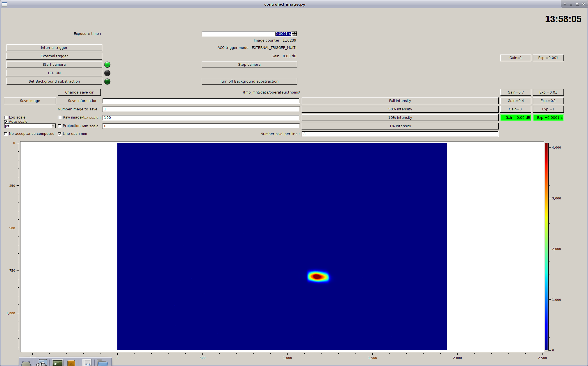The image size is (588, 366).
Task: Launch the camera screenshot tool in taskbar
Action: coord(42,363)
